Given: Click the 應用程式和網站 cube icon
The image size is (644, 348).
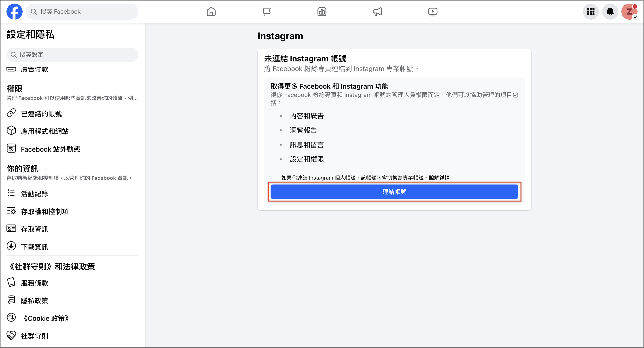Looking at the screenshot, I should click(11, 131).
